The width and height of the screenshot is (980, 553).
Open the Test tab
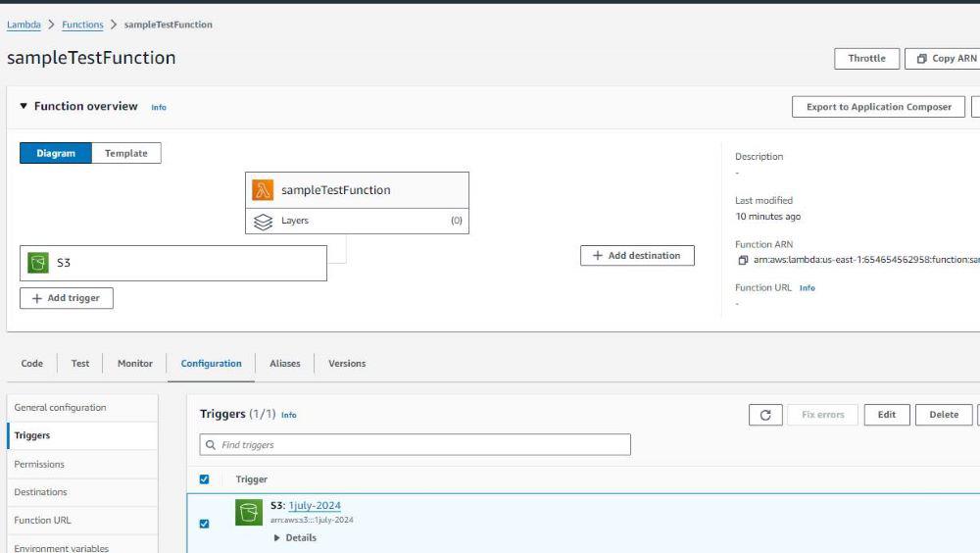80,364
